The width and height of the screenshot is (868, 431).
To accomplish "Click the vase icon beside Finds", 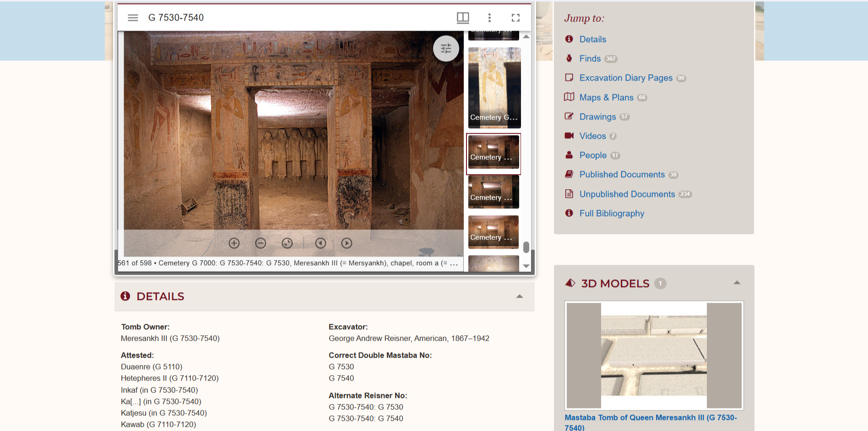I will click(569, 58).
